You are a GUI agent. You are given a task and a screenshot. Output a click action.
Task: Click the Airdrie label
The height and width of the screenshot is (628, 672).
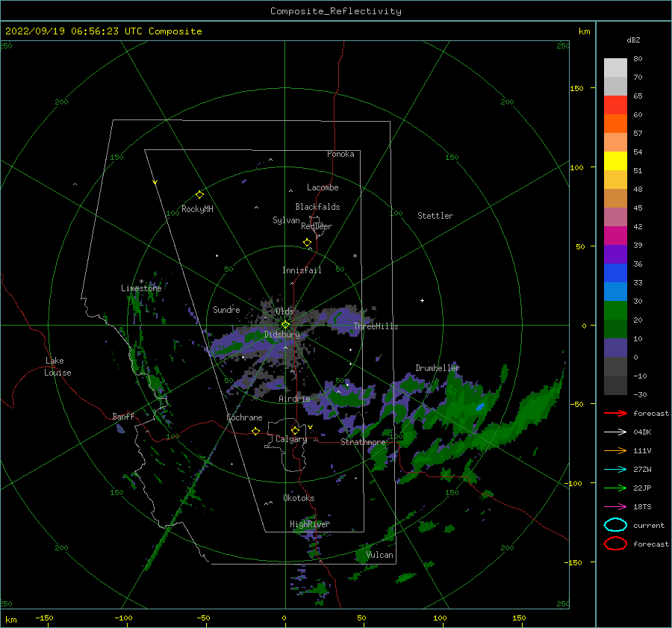click(x=294, y=399)
